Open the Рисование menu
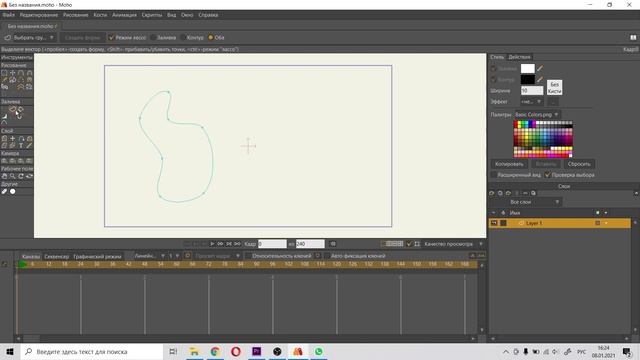This screenshot has height=360, width=640. (76, 15)
